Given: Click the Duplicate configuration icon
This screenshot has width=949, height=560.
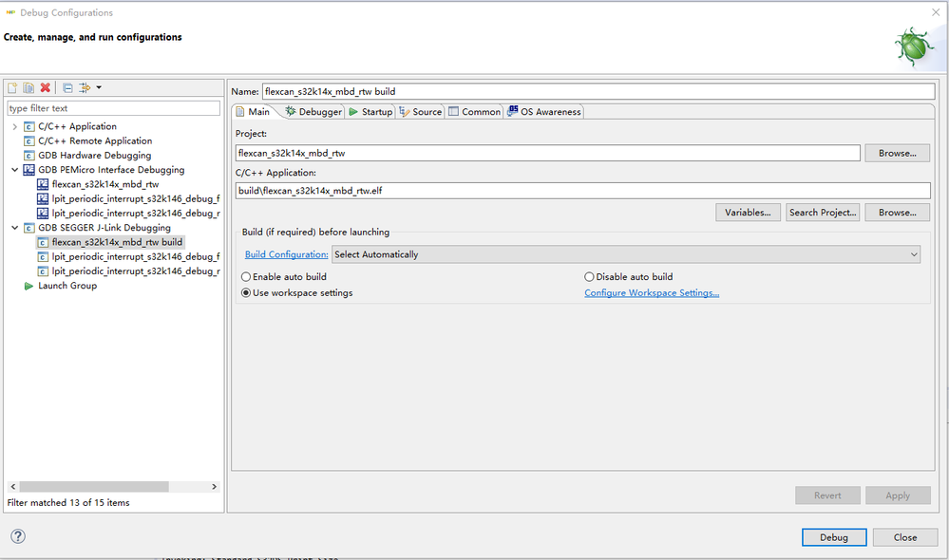Looking at the screenshot, I should 28,88.
